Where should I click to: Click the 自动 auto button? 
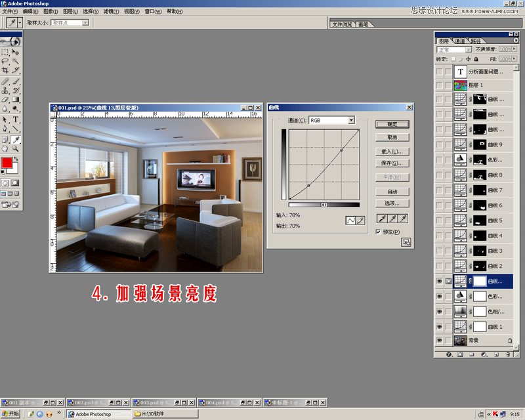392,192
